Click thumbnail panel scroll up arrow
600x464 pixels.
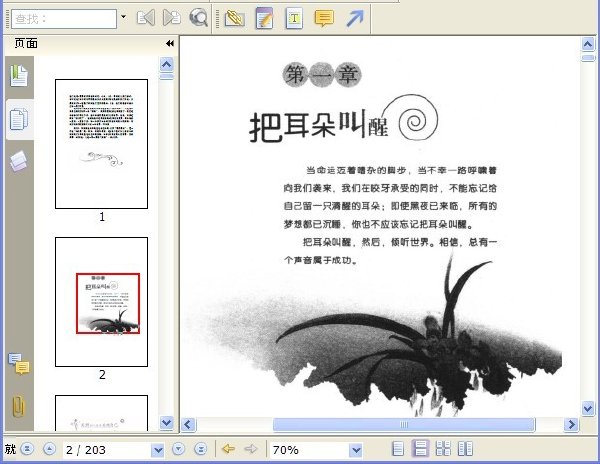[166, 64]
